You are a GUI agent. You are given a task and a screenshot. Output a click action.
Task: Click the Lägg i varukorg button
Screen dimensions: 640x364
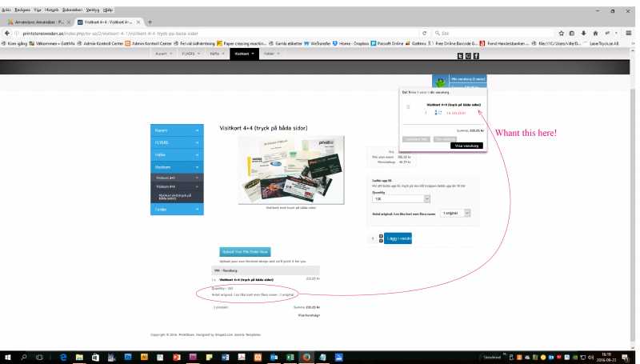(398, 238)
